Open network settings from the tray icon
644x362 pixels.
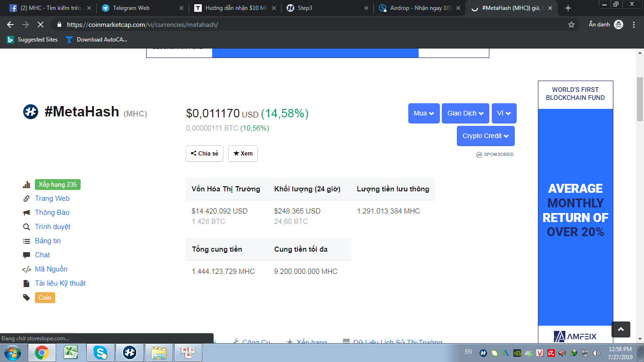coord(585,353)
